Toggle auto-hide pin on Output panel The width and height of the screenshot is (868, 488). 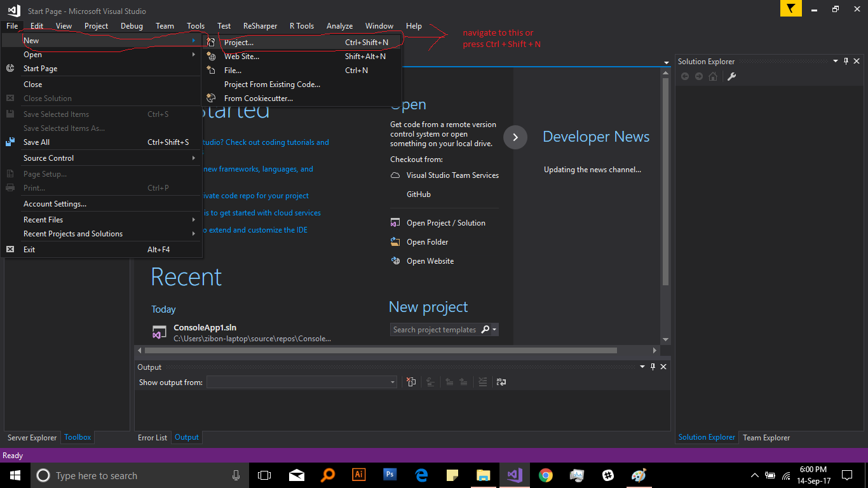pos(653,367)
